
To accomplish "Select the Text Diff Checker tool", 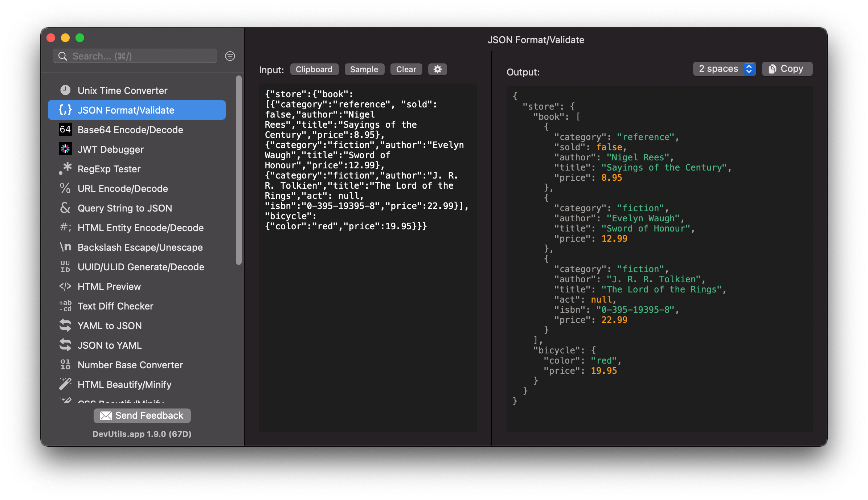I will point(116,306).
